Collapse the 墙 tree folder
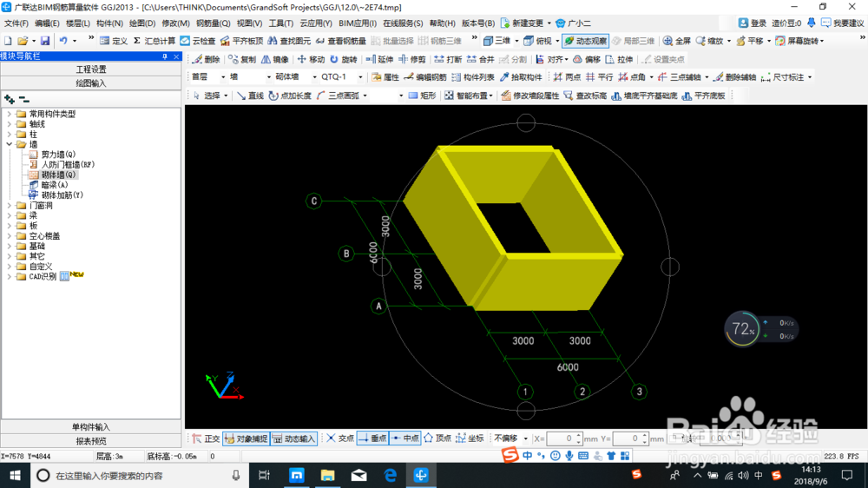This screenshot has height=488, width=868. point(10,144)
